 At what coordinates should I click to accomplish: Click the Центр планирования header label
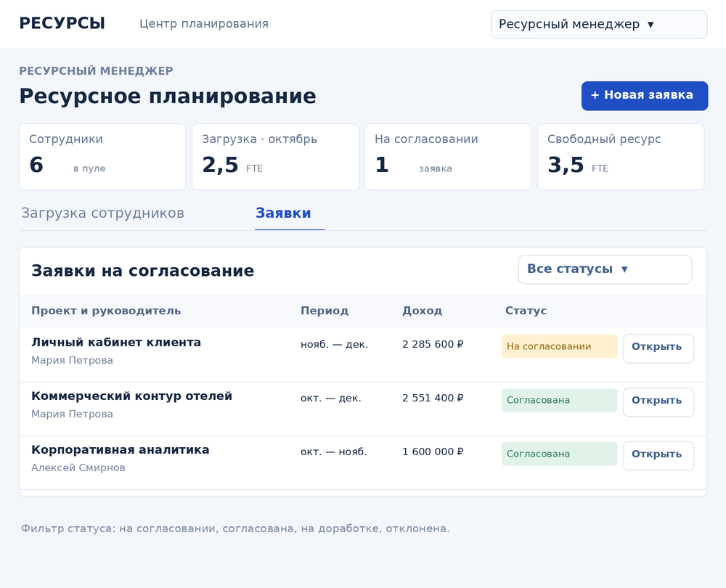tap(204, 24)
